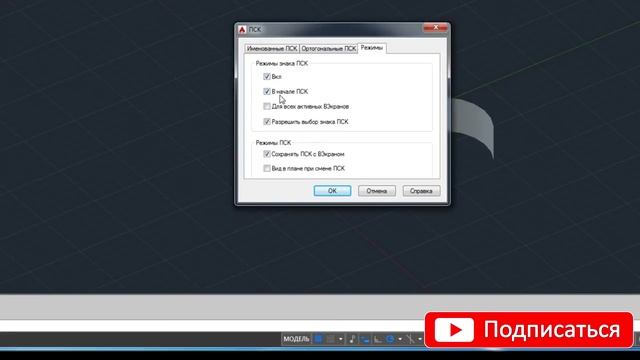Select the Режимы tab
This screenshot has height=360, width=640.
click(x=372, y=48)
